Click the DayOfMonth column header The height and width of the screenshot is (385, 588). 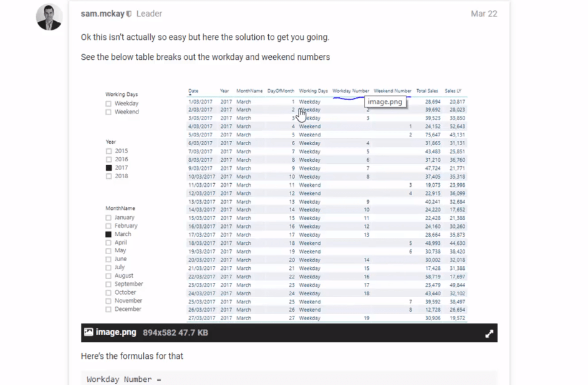pos(281,91)
